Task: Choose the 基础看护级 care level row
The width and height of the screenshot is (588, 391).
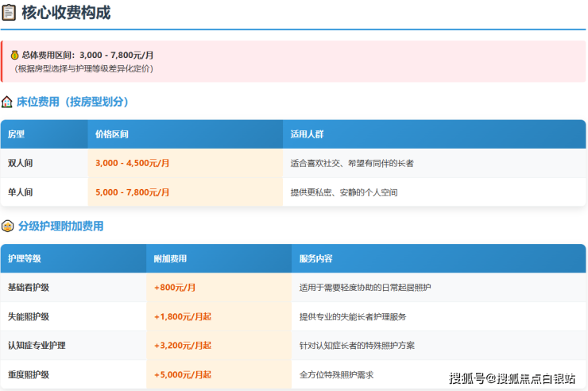Action: point(29,287)
